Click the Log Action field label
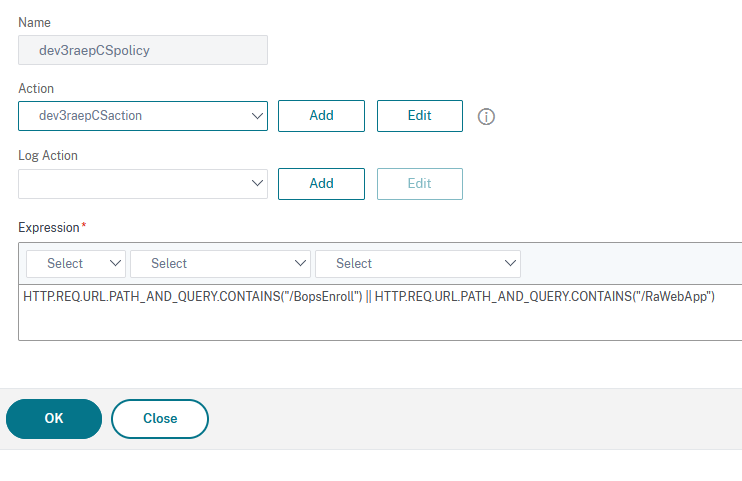Viewport: 742px width, 481px height. (48, 156)
